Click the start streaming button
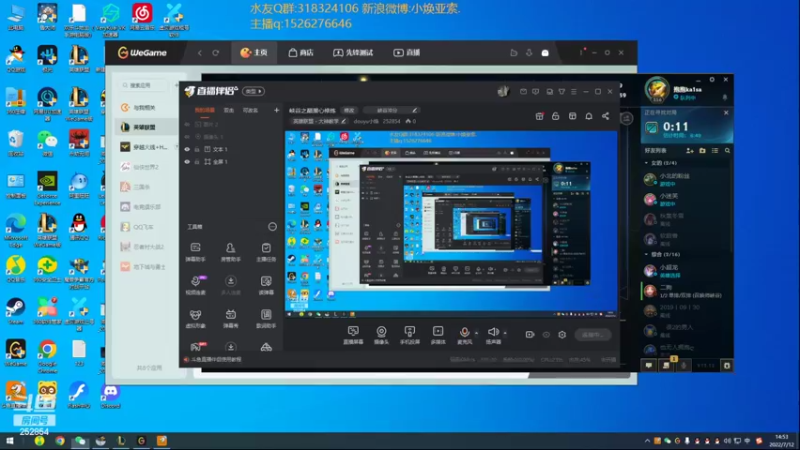Image resolution: width=800 pixels, height=450 pixels. 593,335
